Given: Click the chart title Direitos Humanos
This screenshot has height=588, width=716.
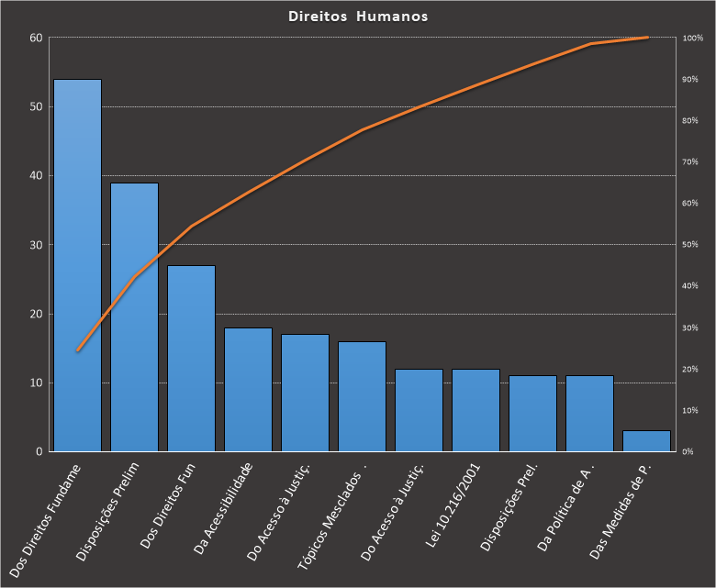Looking at the screenshot, I should click(357, 17).
